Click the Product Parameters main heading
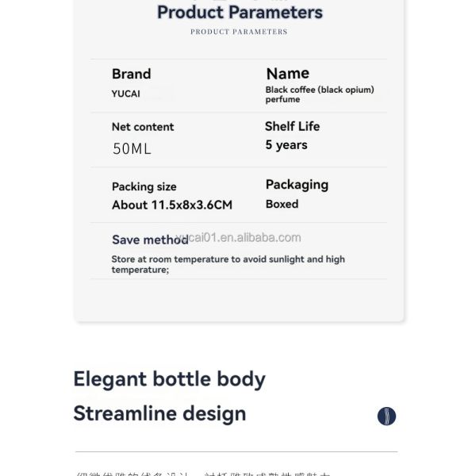Image resolution: width=476 pixels, height=476 pixels. coord(240,13)
